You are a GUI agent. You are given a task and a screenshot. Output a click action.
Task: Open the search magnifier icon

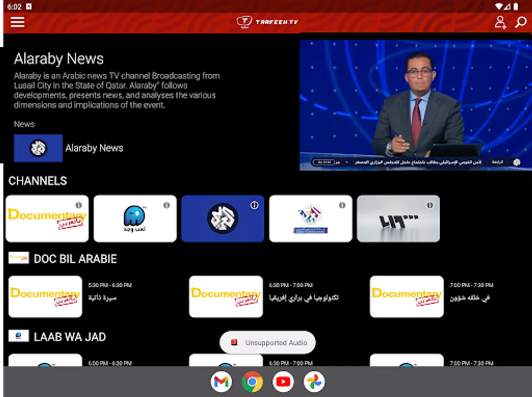tap(521, 22)
